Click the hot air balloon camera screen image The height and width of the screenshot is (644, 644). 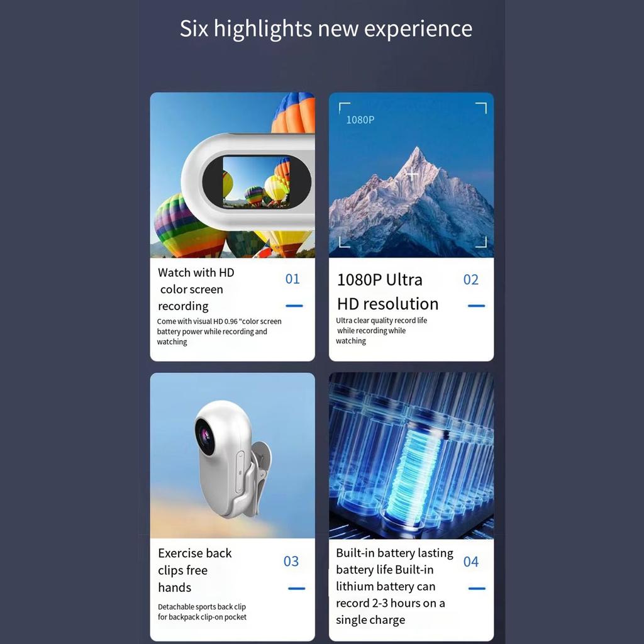click(x=233, y=175)
